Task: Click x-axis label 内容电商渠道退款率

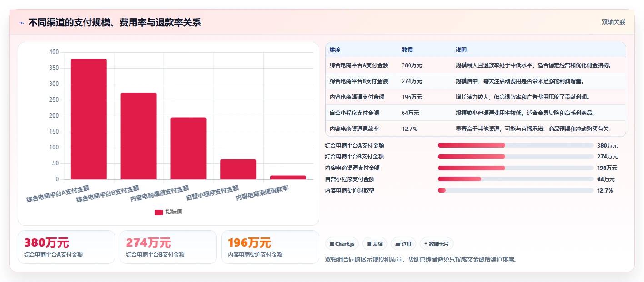Action: pos(262,193)
